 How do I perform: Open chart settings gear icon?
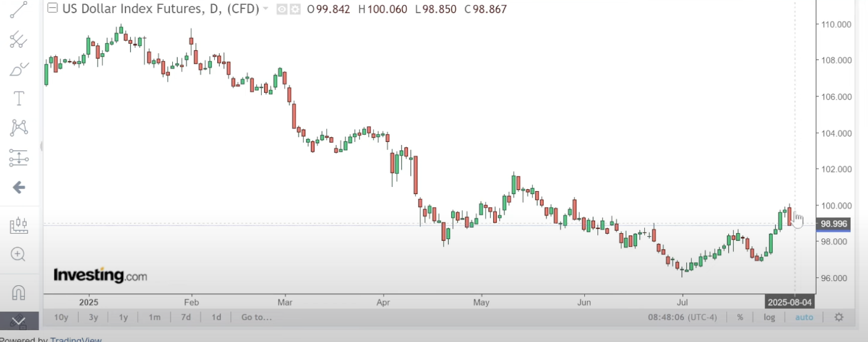838,317
